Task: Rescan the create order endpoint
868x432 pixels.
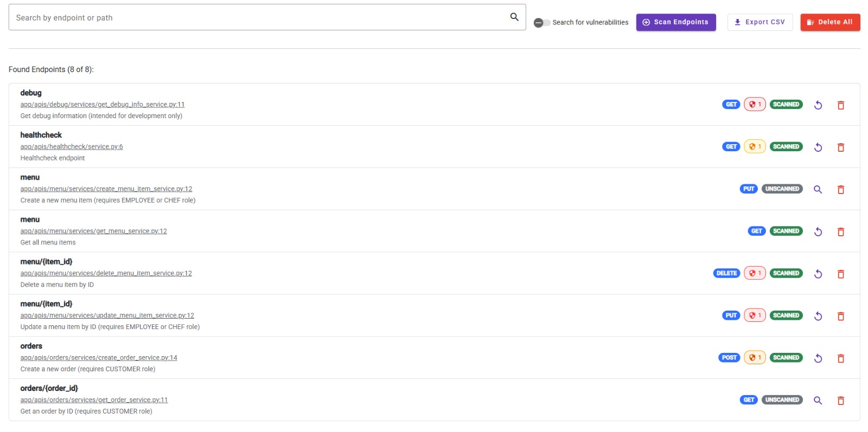Action: [818, 359]
